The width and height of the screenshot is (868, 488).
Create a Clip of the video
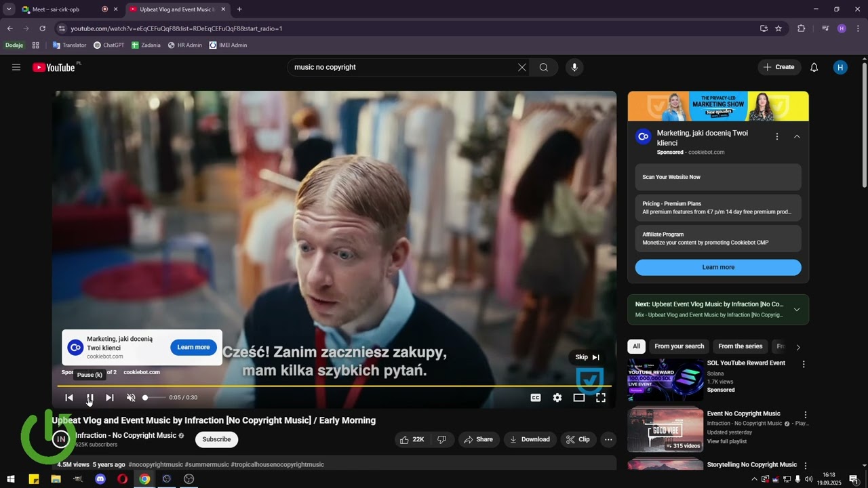pyautogui.click(x=578, y=439)
